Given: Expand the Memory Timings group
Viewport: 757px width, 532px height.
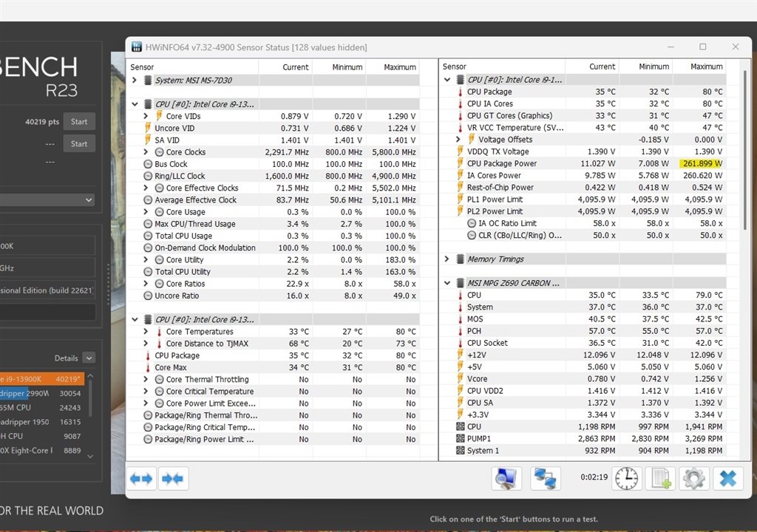Looking at the screenshot, I should [x=447, y=259].
